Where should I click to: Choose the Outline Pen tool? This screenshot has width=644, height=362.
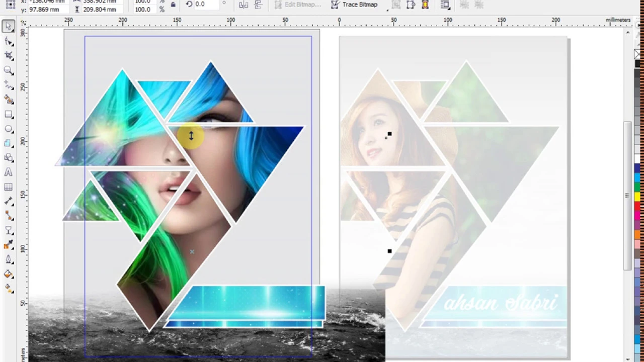pyautogui.click(x=9, y=259)
